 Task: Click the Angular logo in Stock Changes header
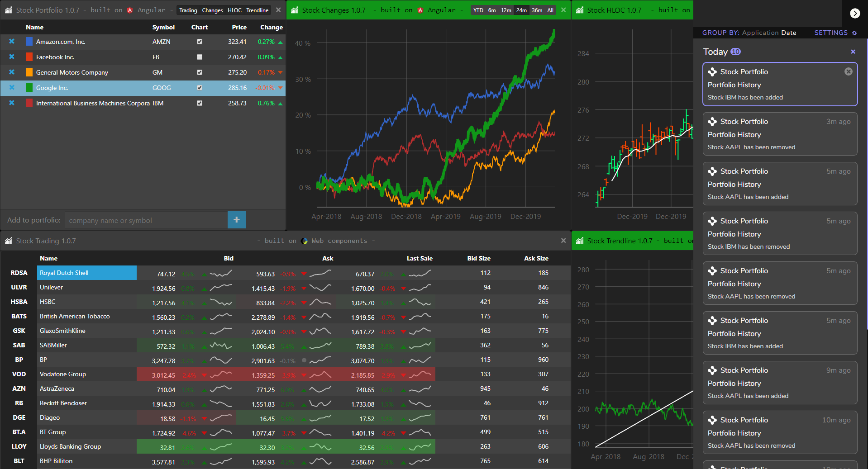tap(421, 10)
